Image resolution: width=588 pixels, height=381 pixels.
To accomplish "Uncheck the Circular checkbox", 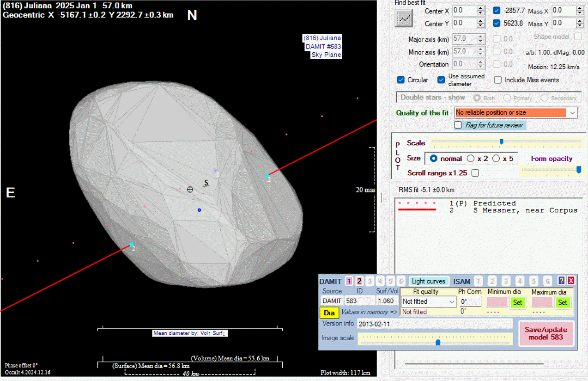I will point(401,80).
